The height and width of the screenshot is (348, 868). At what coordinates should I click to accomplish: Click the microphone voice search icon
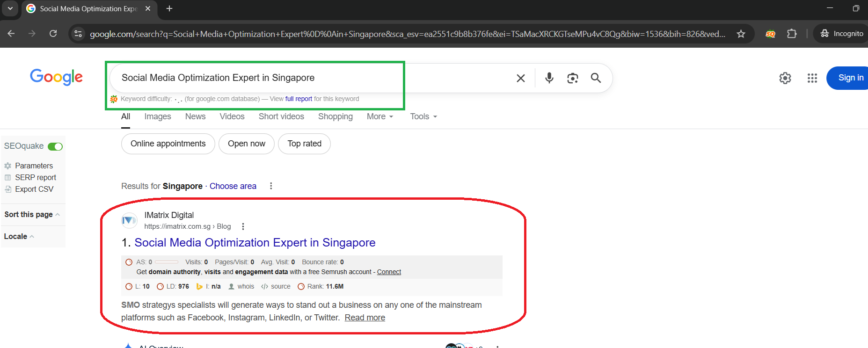[x=549, y=78]
